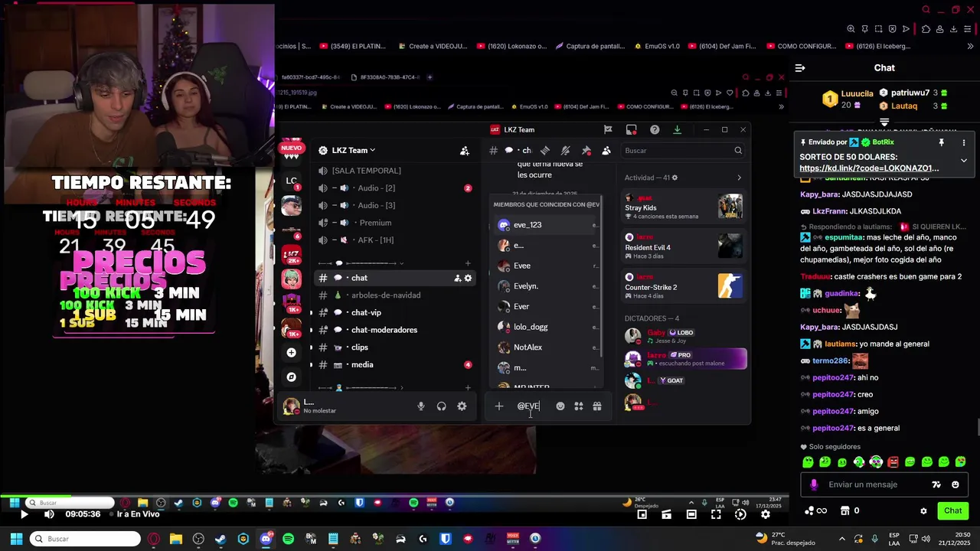
Task: Open the Resident Evil 4 activity card
Action: click(684, 246)
